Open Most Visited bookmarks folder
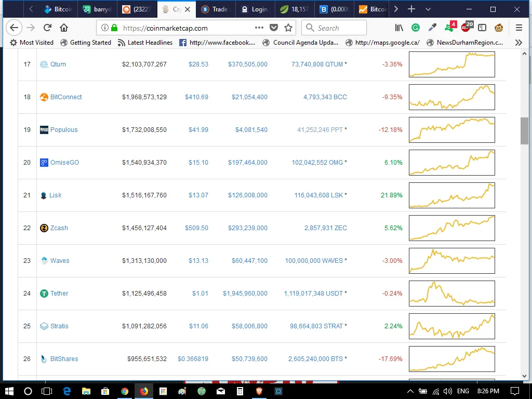 coord(32,43)
